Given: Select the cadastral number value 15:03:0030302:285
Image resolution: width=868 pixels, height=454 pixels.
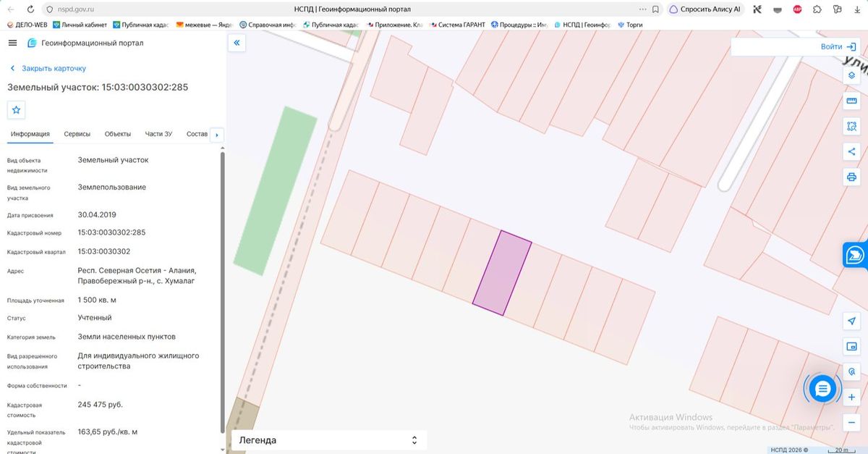Looking at the screenshot, I should (111, 232).
